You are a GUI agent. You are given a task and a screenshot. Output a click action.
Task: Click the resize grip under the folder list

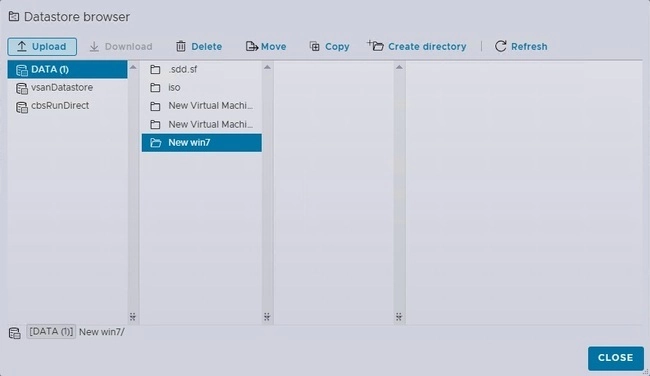pyautogui.click(x=267, y=317)
